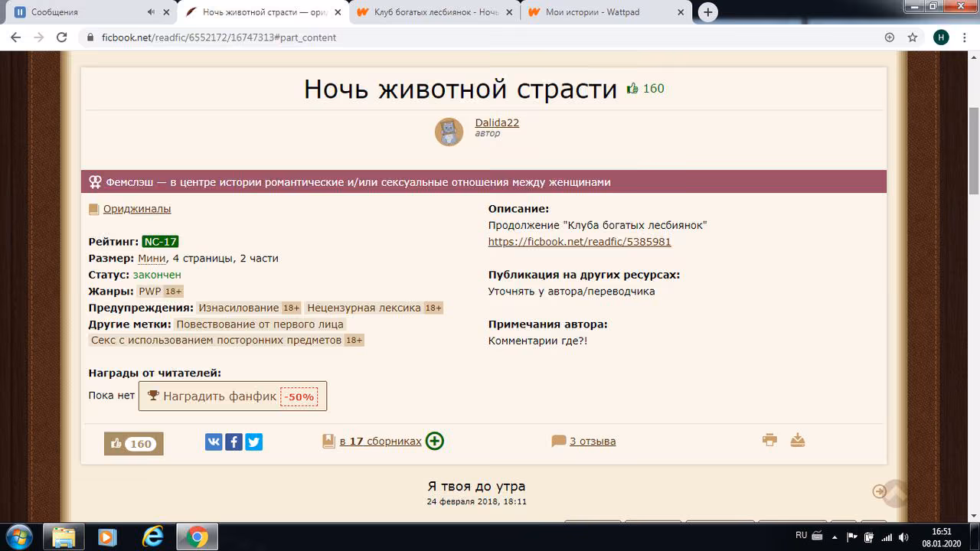Open в 17 сборниках link
Viewport: 980px width, 551px height.
pos(381,442)
